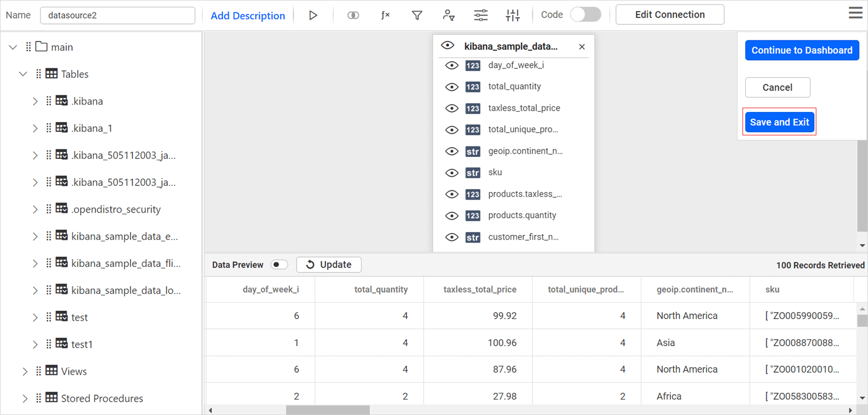
Task: Click the .kibana_1 table icon
Action: point(62,128)
